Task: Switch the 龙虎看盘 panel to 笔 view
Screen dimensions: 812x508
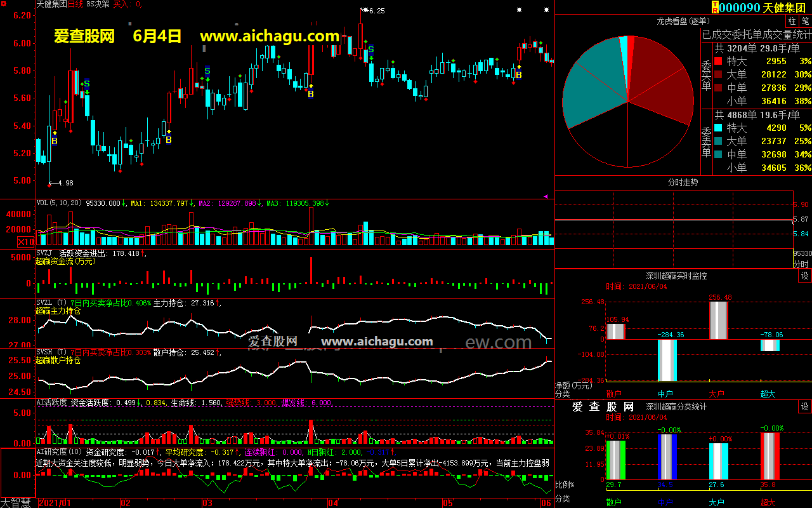Action: 804,21
